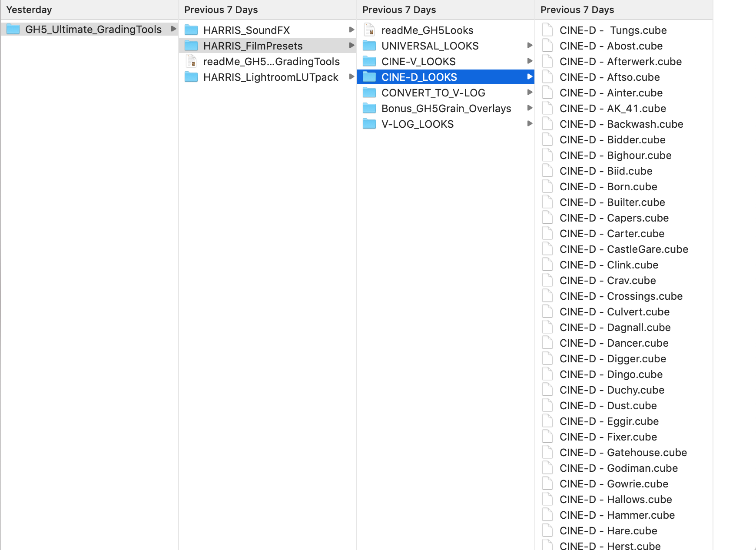Click file icon of CINE-D - Bighour.cube
756x550 pixels.
coord(547,155)
